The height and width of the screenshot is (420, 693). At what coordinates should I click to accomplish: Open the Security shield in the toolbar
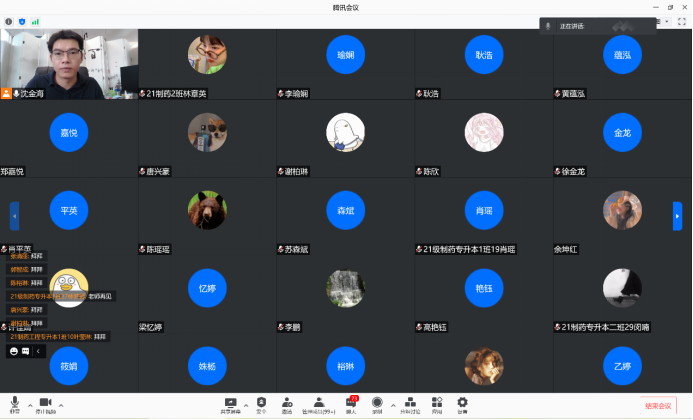(261, 402)
